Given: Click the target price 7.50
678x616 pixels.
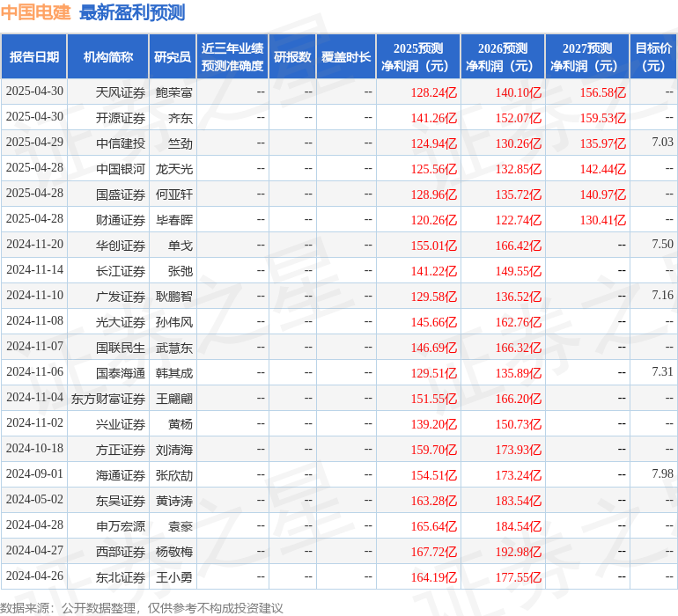Looking at the screenshot, I should [x=662, y=244].
